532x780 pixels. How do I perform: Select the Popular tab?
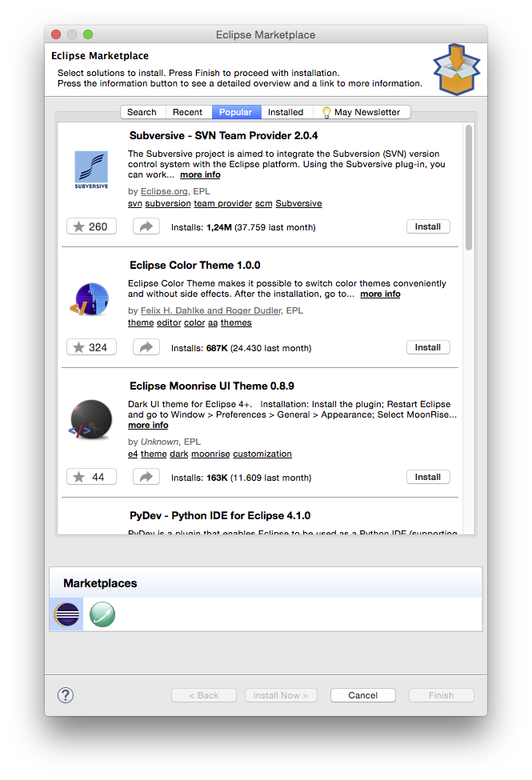[236, 112]
